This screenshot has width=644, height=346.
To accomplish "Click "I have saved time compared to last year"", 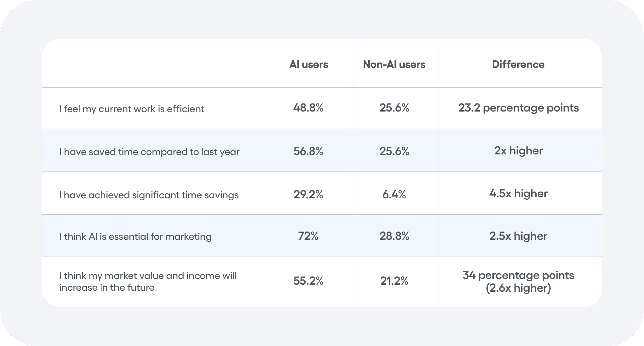I will 149,152.
